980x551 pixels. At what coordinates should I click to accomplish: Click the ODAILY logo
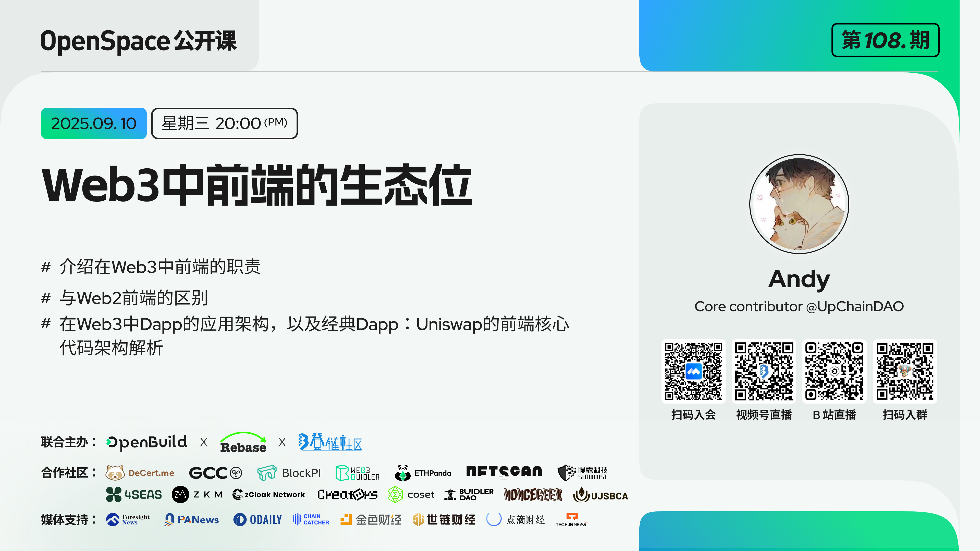point(258,519)
